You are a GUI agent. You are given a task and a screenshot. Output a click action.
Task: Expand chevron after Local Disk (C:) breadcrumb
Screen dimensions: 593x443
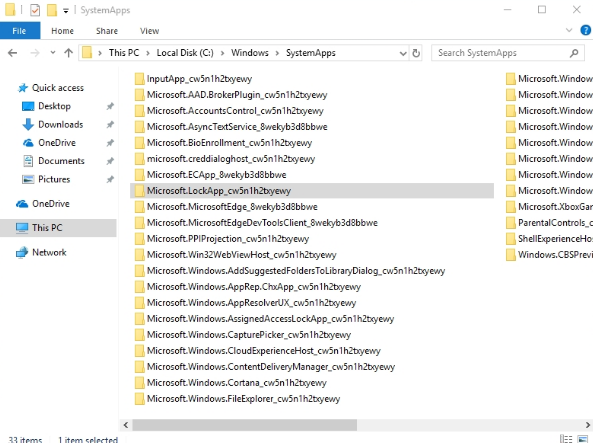pos(222,53)
